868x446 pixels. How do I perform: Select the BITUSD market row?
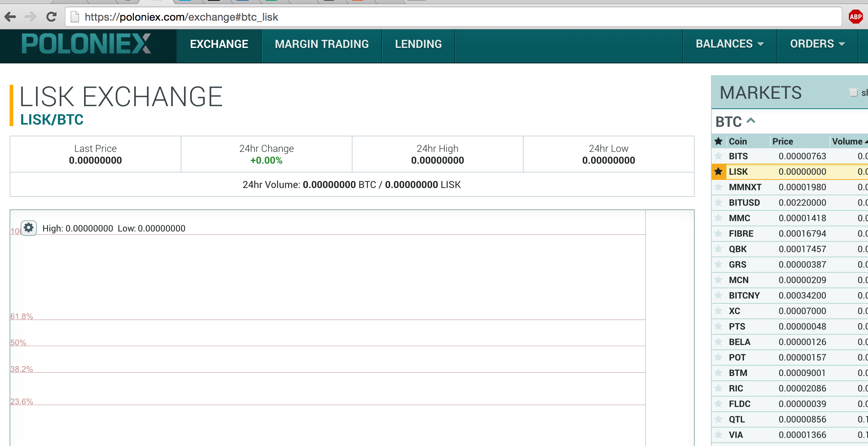coord(789,202)
